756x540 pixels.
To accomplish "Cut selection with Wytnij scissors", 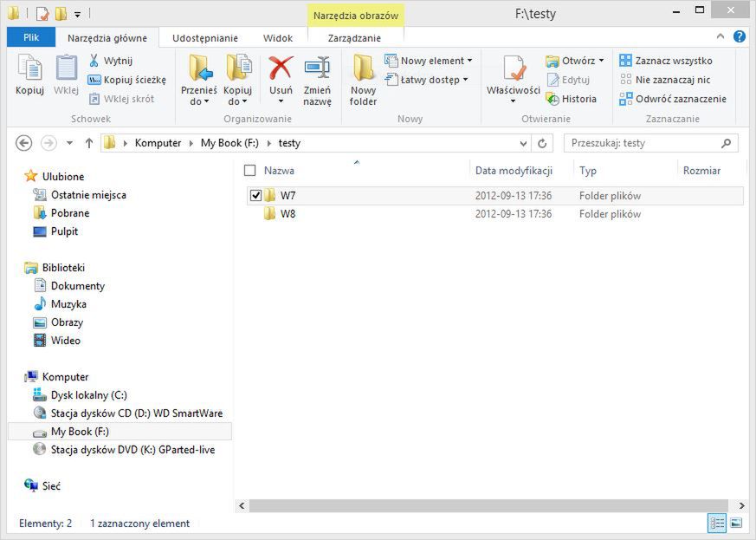I will [x=110, y=61].
